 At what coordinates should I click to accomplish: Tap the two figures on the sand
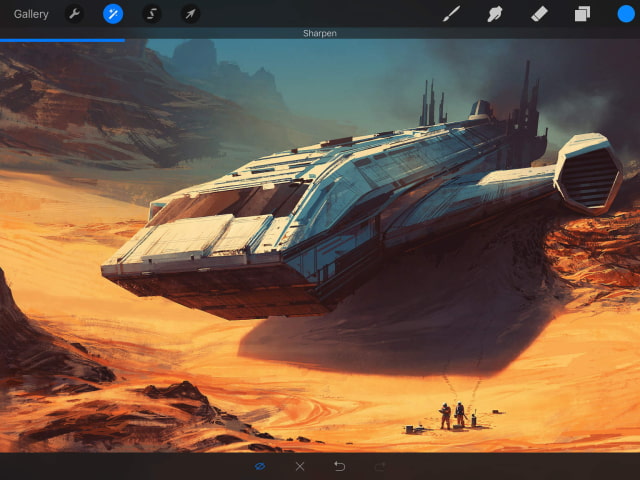[452, 414]
